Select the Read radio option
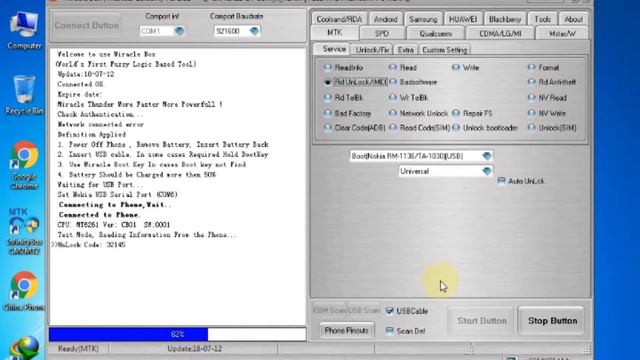 click(x=393, y=67)
